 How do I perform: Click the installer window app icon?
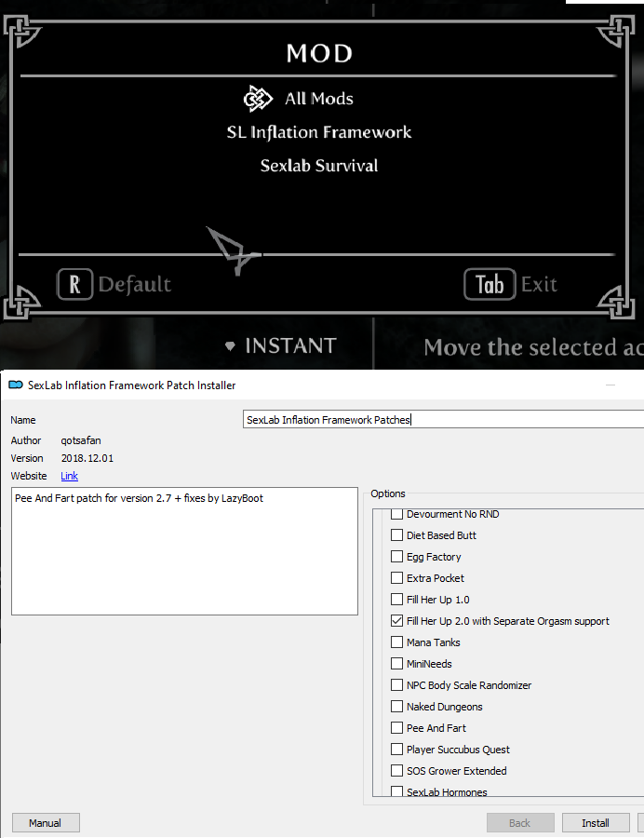tap(16, 385)
